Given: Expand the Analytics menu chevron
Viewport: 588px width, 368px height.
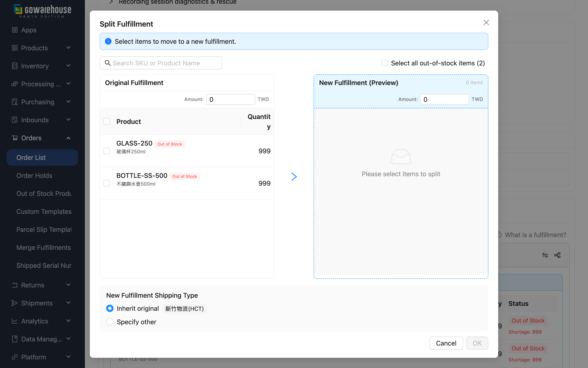Looking at the screenshot, I should 69,321.
